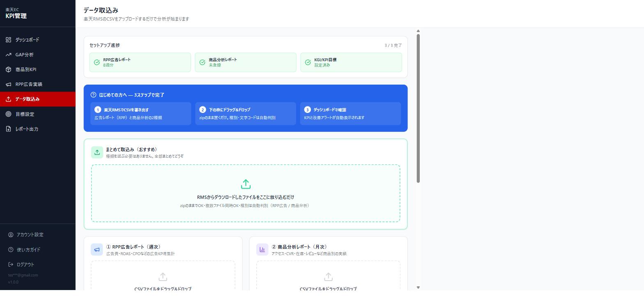Click the 3 / 3 完了 progress text

click(x=393, y=45)
